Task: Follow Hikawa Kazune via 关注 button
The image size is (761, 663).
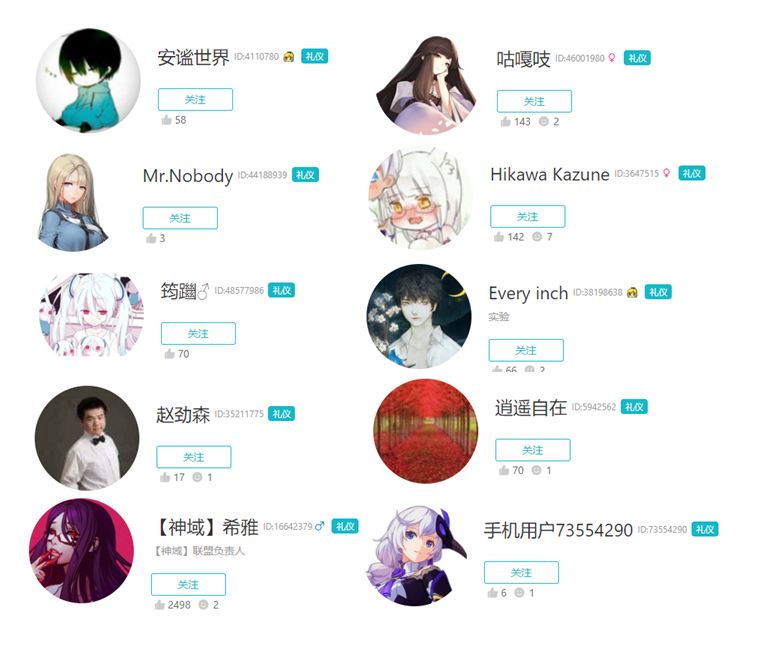Action: tap(528, 216)
